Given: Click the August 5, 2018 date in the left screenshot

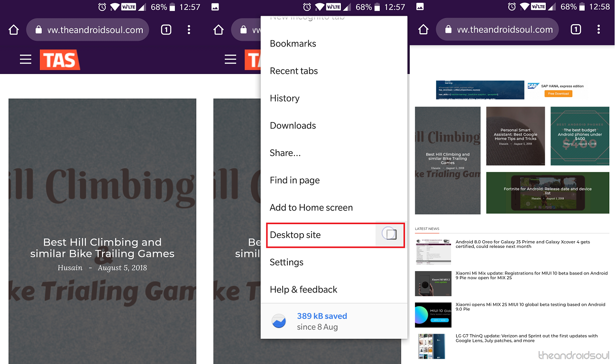Looking at the screenshot, I should coord(122,268).
